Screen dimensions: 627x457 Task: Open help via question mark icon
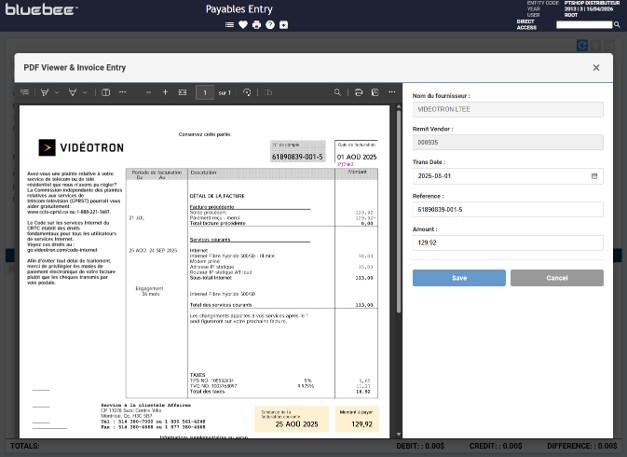[270, 25]
